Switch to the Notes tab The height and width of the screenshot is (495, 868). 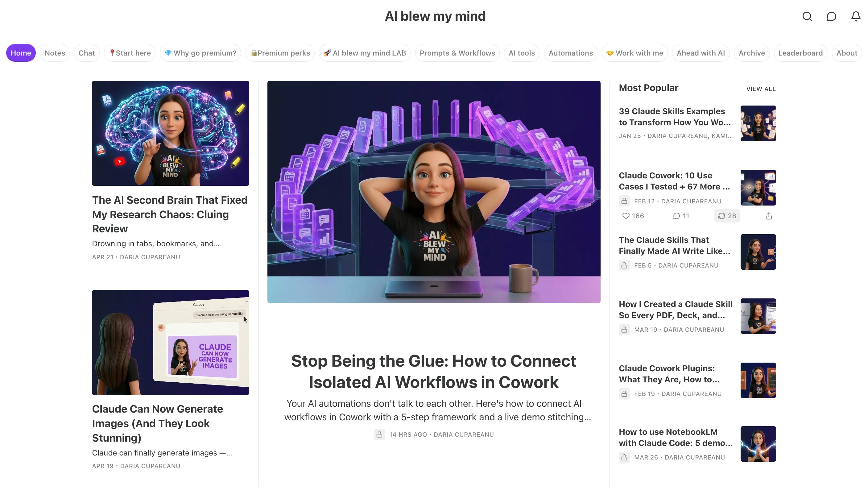[55, 53]
